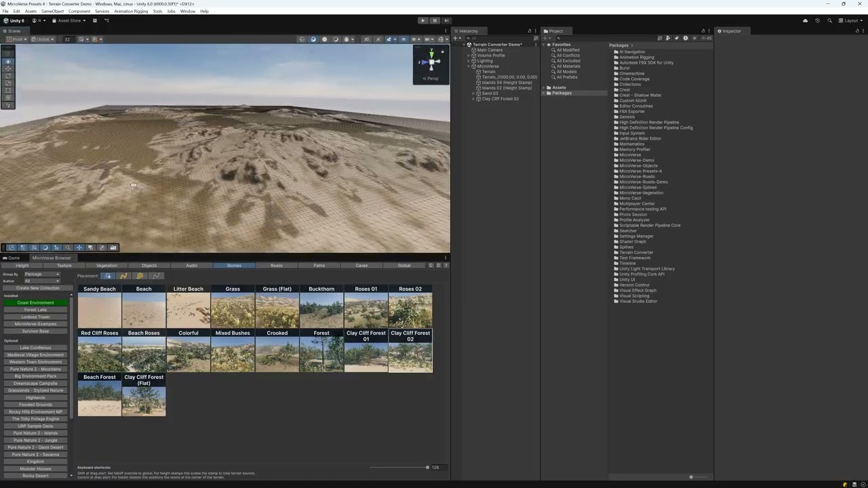Select the Rotate tool in scene tools
This screenshot has height=488, width=868.
(8, 76)
